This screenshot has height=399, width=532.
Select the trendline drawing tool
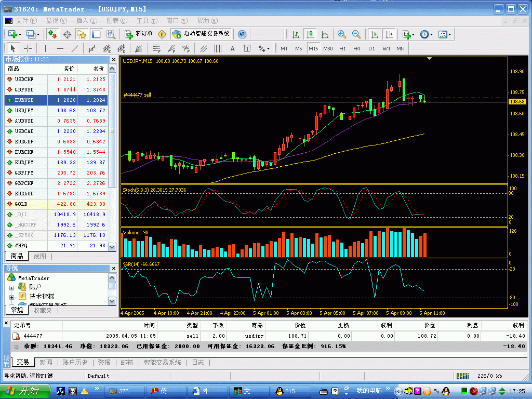tap(75, 49)
